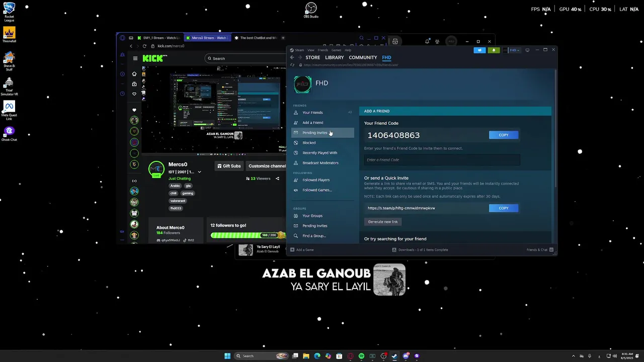This screenshot has width=644, height=362.
Task: Click Gift Subs button on Kick
Action: [x=229, y=166]
